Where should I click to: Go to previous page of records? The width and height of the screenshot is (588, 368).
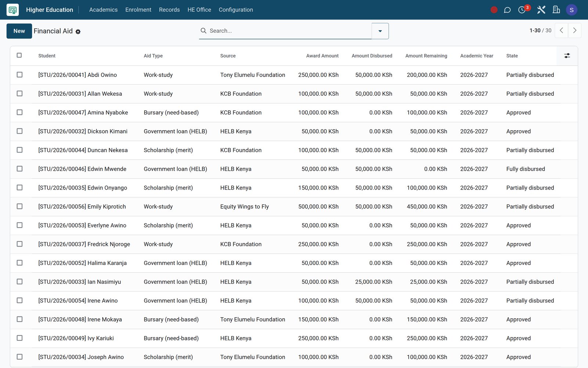(561, 31)
